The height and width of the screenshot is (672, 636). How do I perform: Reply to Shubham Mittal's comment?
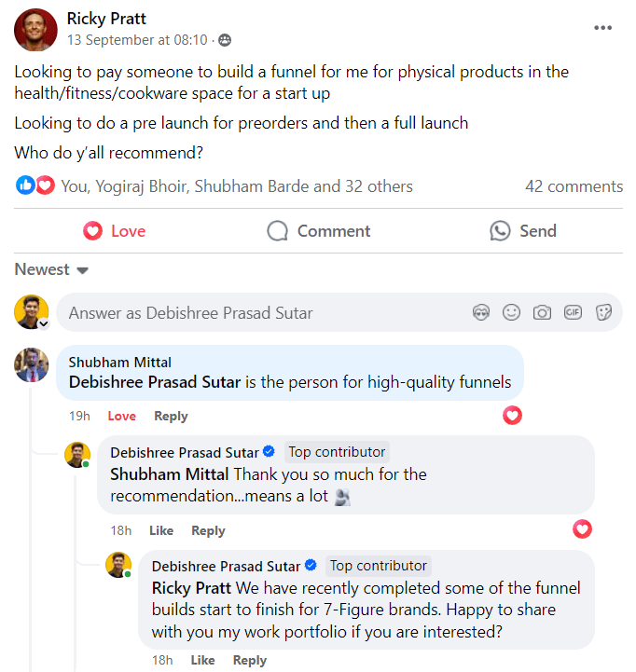[x=171, y=417]
